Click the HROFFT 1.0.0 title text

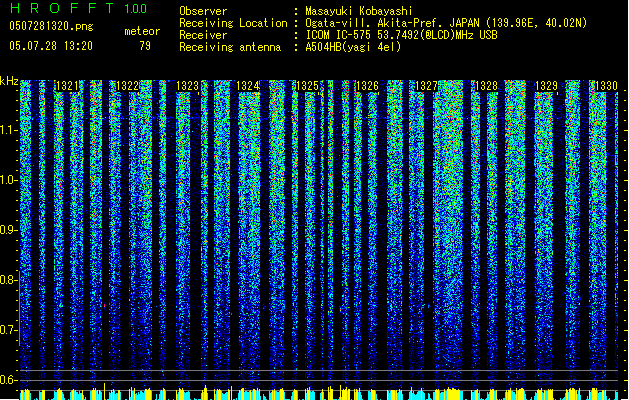(78, 8)
